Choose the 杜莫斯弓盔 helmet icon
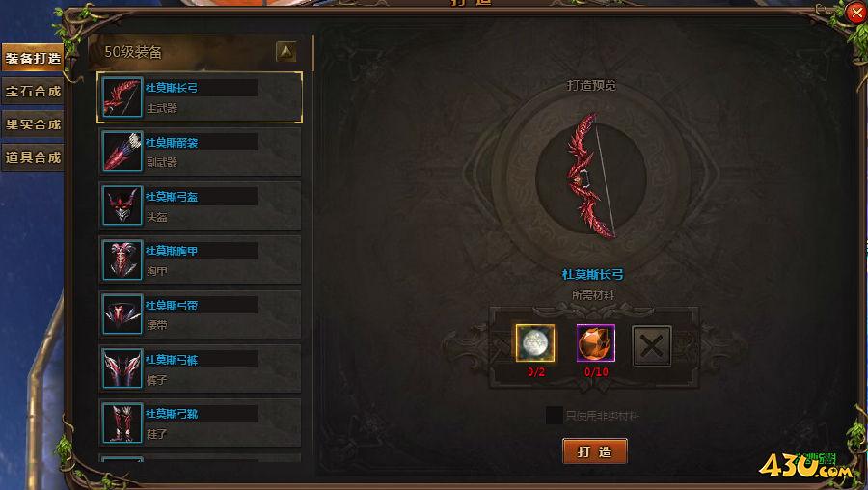The height and width of the screenshot is (490, 868). point(122,205)
